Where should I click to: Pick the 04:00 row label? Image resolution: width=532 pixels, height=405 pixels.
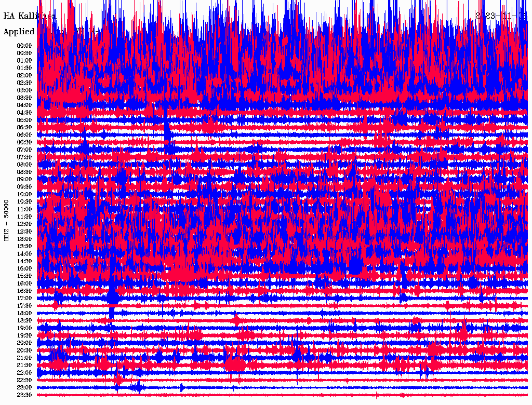[x=24, y=105]
